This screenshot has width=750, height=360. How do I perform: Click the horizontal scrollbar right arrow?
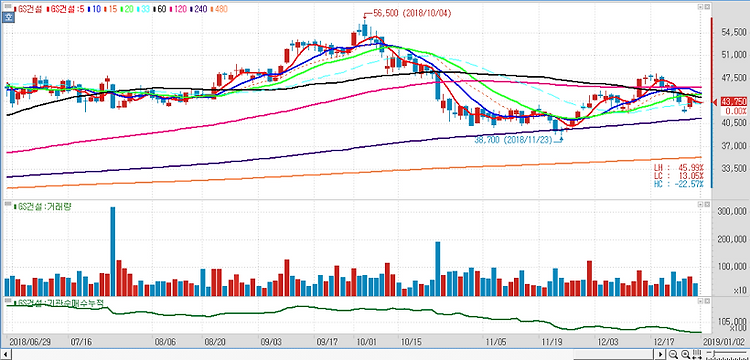coord(661,354)
